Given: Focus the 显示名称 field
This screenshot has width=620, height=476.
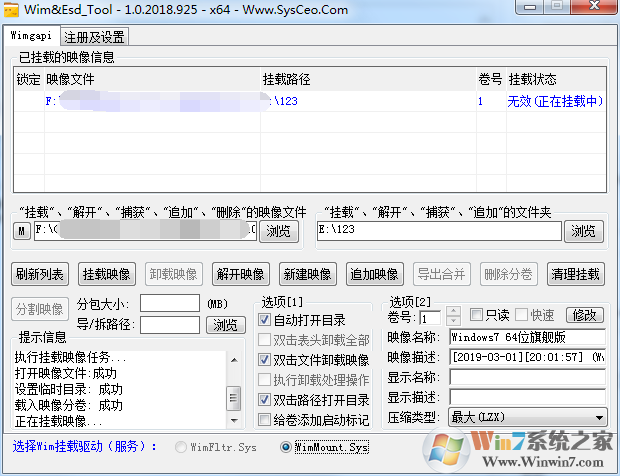Looking at the screenshot, I should point(527,377).
